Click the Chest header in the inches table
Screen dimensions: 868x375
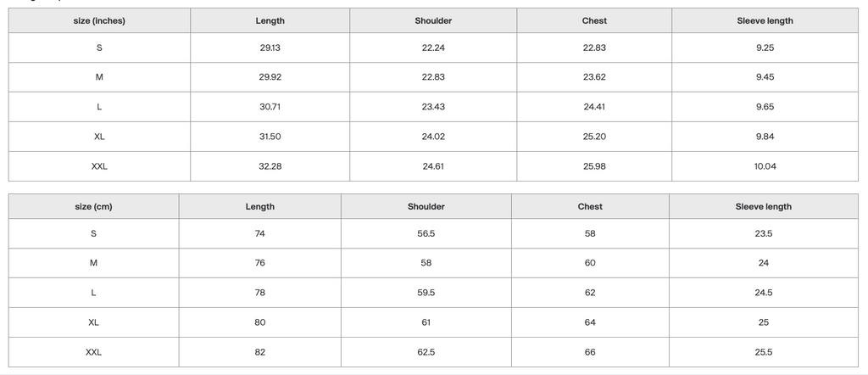594,20
